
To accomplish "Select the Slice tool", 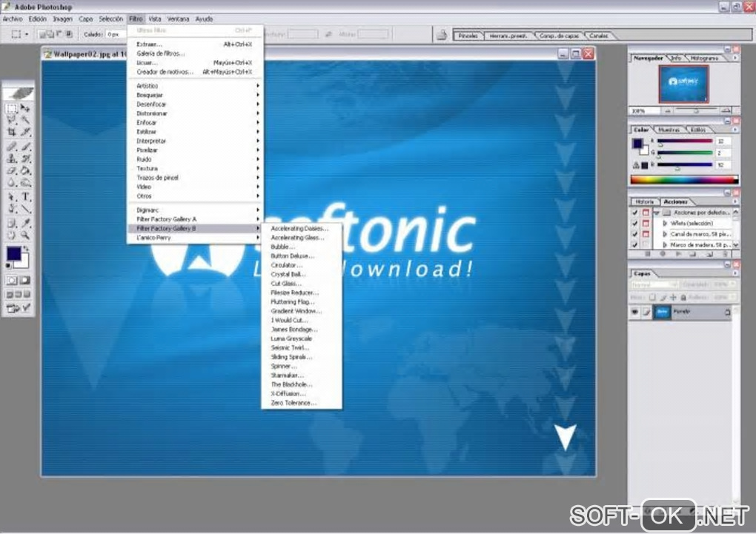I will click(x=25, y=132).
